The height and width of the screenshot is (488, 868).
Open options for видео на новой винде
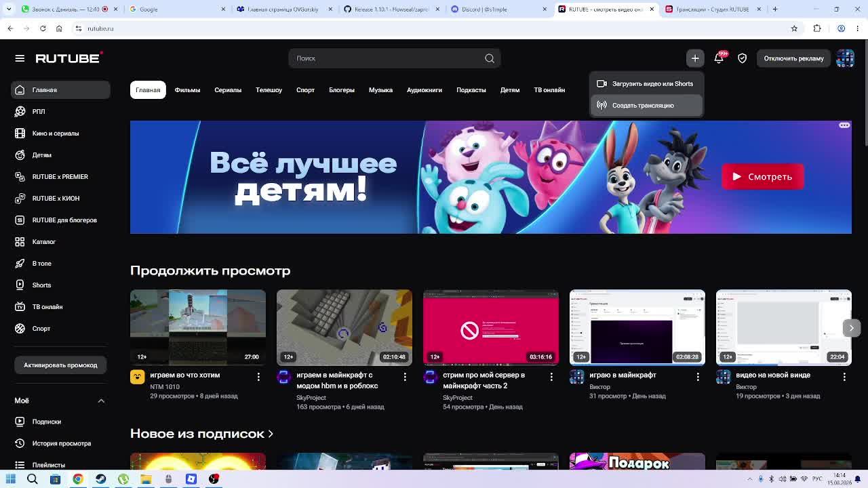coord(844,376)
